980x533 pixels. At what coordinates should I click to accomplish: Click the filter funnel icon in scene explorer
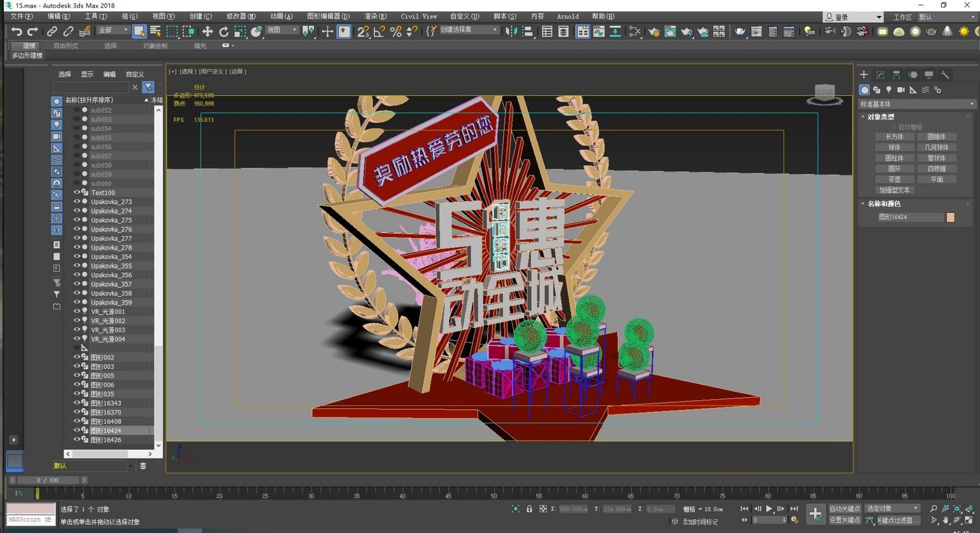pyautogui.click(x=149, y=87)
